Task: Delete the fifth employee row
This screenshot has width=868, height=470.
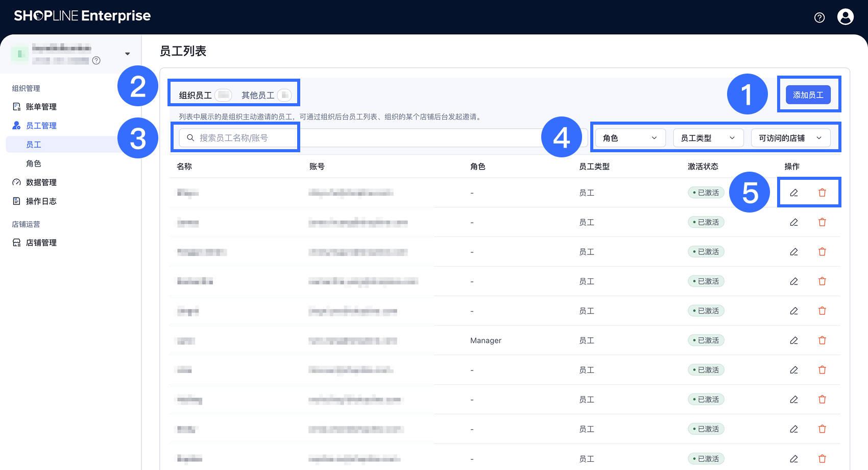Action: (822, 311)
